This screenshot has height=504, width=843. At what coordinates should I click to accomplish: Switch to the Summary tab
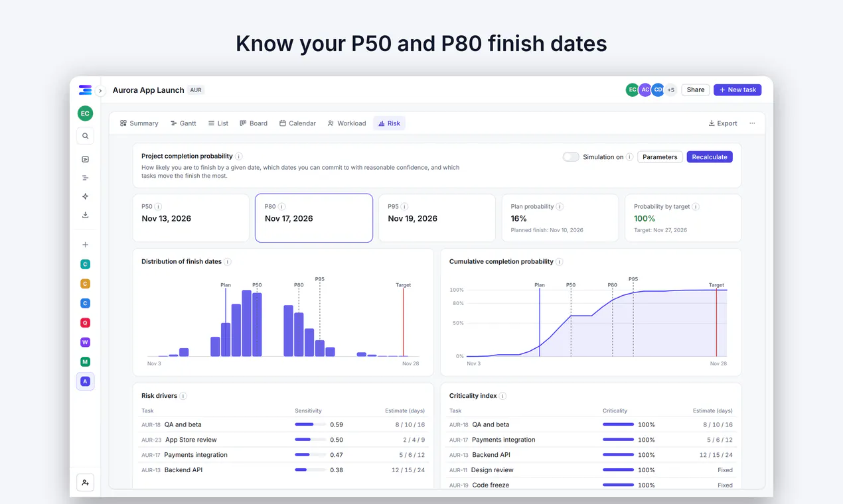(139, 123)
